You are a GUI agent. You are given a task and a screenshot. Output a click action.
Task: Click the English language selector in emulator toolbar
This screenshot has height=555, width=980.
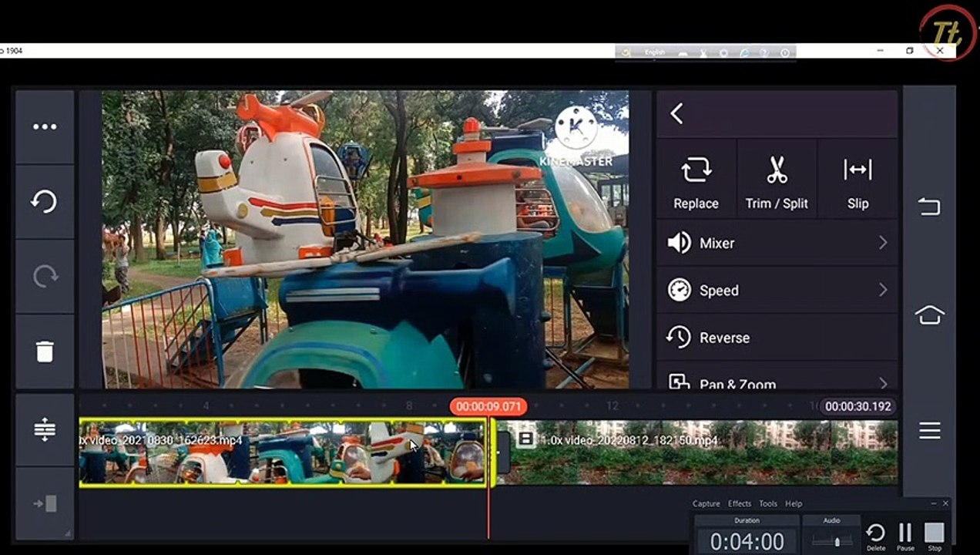pos(654,52)
